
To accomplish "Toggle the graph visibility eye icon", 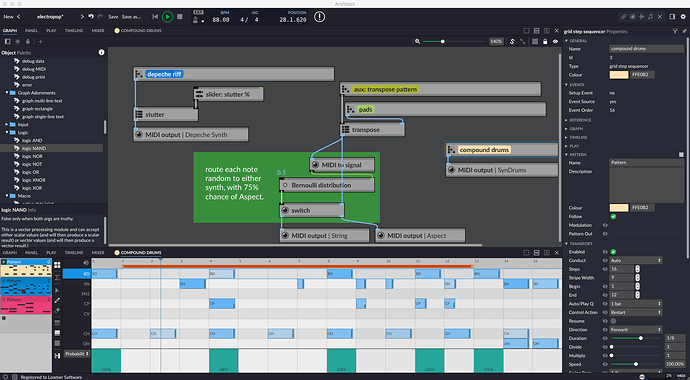I will pyautogui.click(x=555, y=41).
